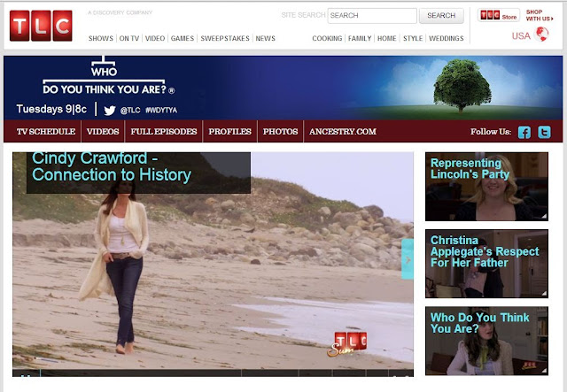Open the Who Do You Think You Are? banner logo
Screen dimensions: 567x392
[x=109, y=76]
